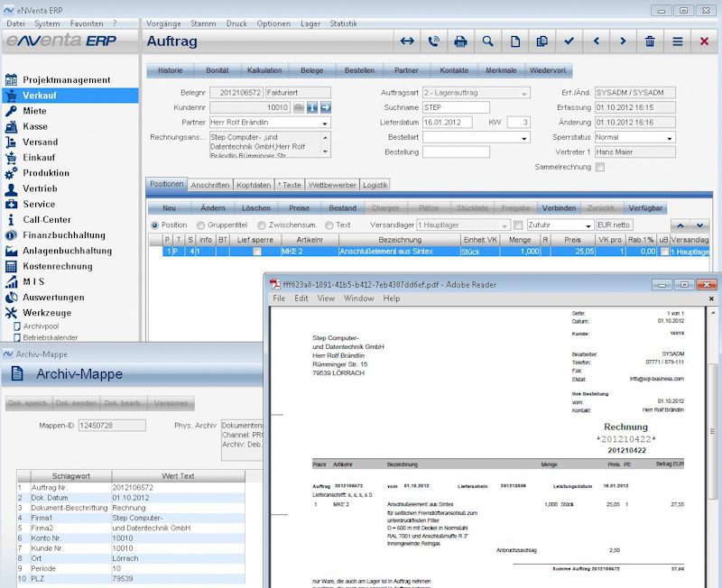Click the Verfügbar button

645,208
